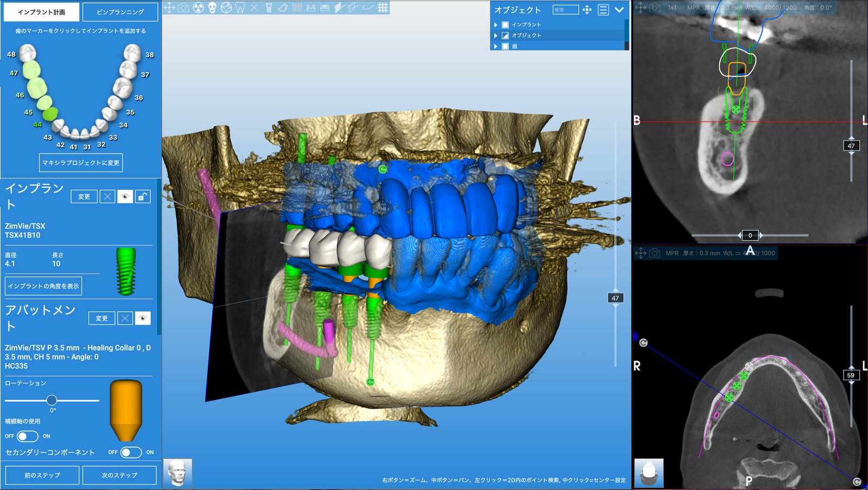Viewport: 868px width, 490px height.
Task: Click the 変更 button for the abutment
Action: [x=101, y=318]
